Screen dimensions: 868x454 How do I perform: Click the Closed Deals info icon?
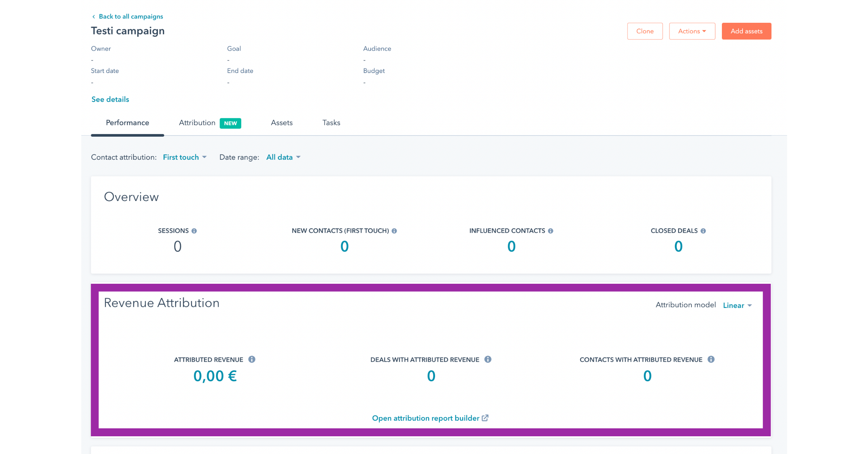[x=703, y=231]
